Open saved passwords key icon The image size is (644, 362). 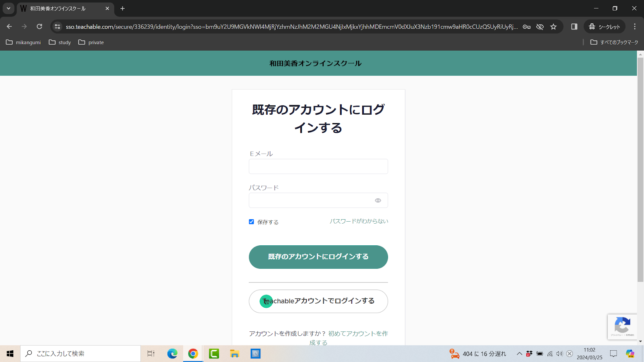coord(526,27)
